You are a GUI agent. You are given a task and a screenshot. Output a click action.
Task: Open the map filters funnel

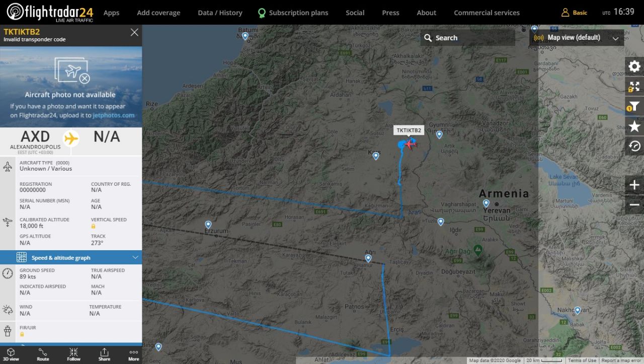tap(634, 107)
